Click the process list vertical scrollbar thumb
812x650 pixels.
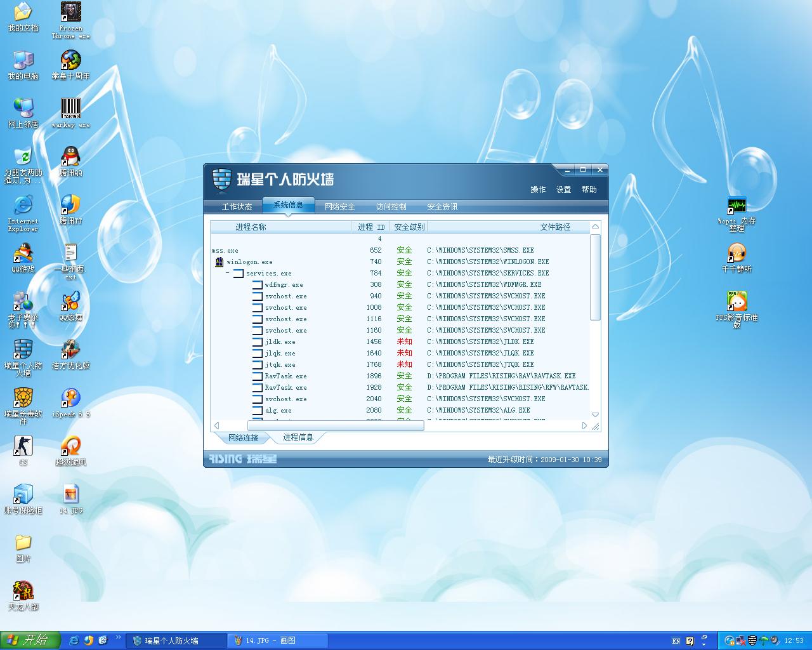click(595, 277)
